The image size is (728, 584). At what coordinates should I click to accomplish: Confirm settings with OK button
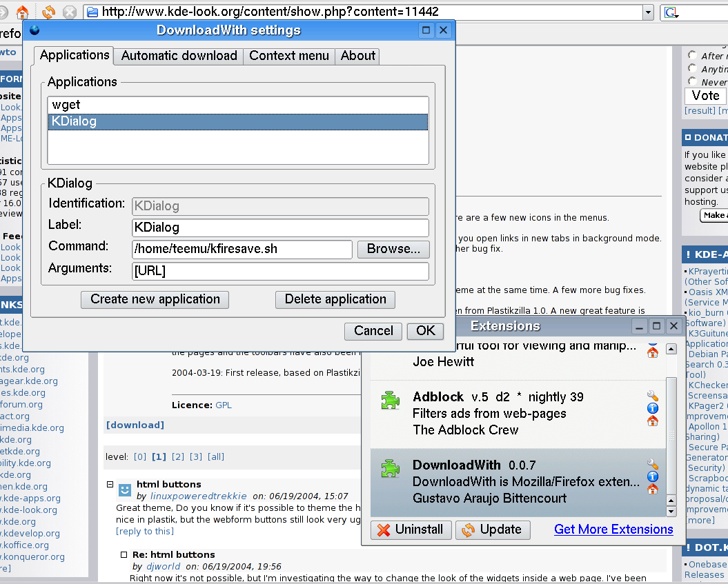(425, 331)
